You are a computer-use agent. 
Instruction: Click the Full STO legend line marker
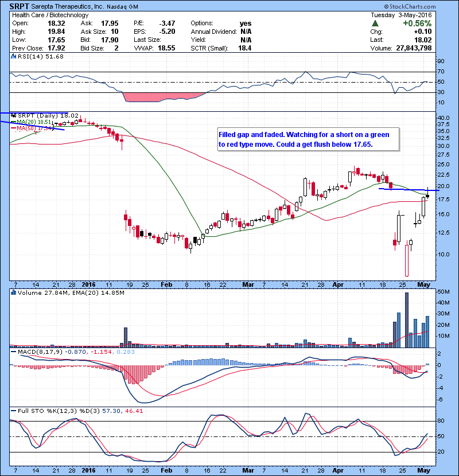pyautogui.click(x=13, y=411)
